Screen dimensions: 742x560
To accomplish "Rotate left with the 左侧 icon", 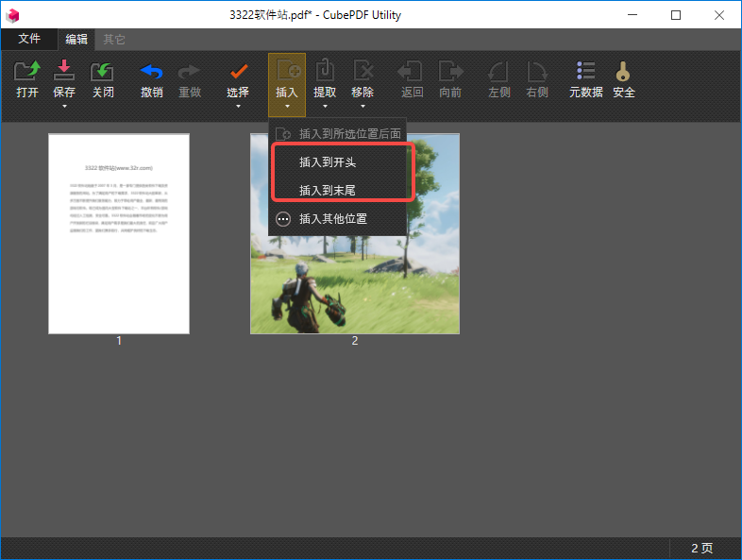I will (x=498, y=72).
